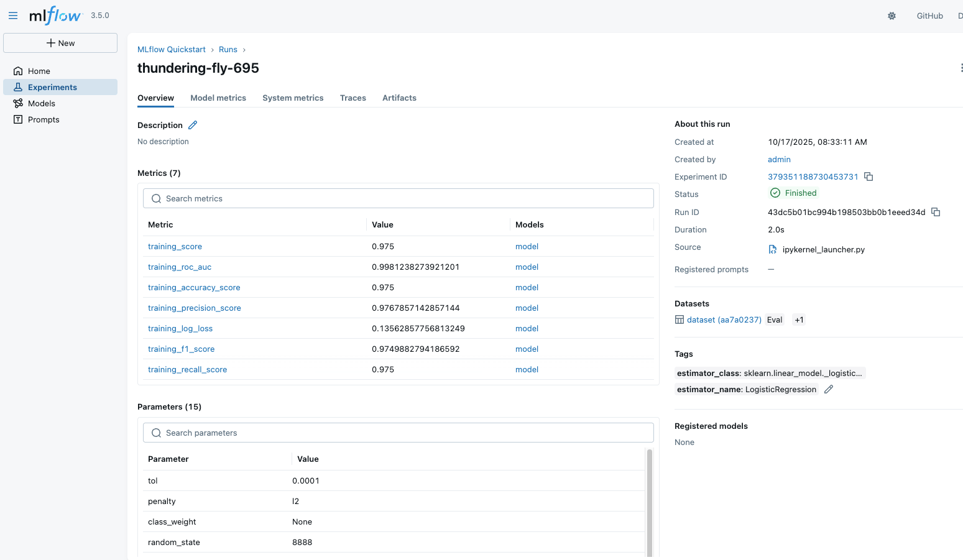The image size is (963, 560).
Task: Open Models in the sidebar
Action: click(60, 103)
